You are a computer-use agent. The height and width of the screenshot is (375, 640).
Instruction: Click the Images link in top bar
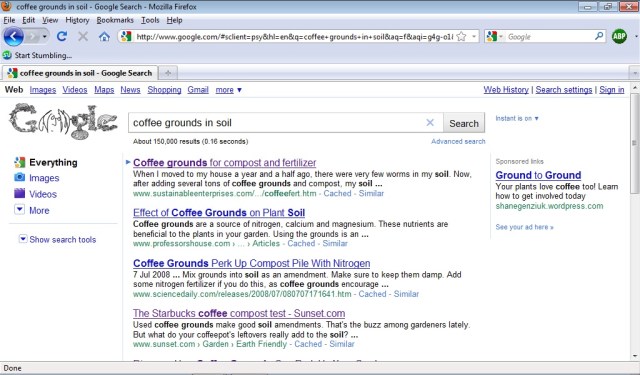coord(43,90)
